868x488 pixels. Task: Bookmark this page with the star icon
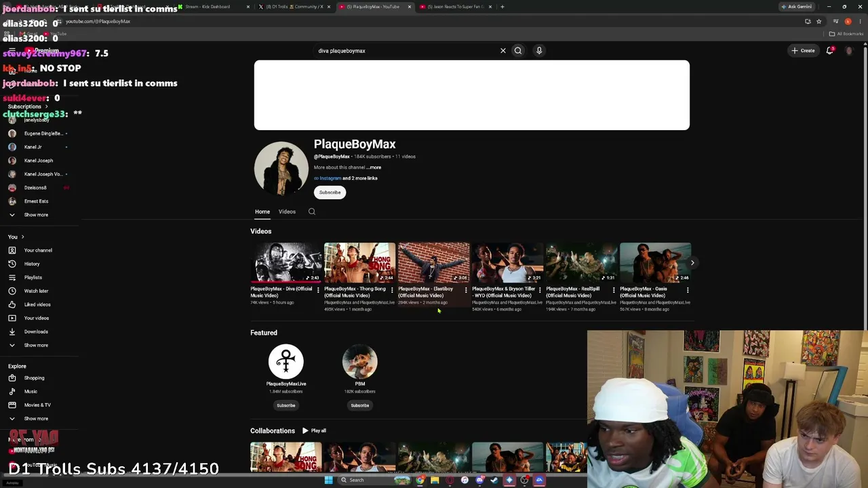click(819, 21)
